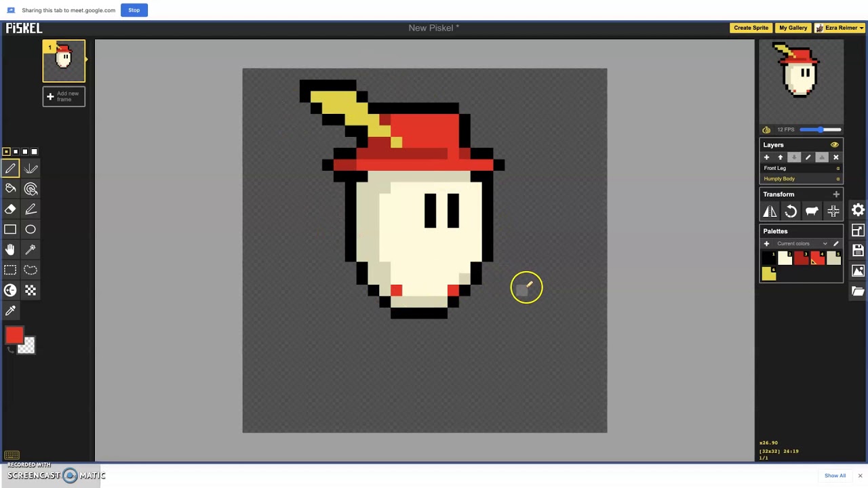868x488 pixels.
Task: Select largest pen size option
Action: (35, 152)
